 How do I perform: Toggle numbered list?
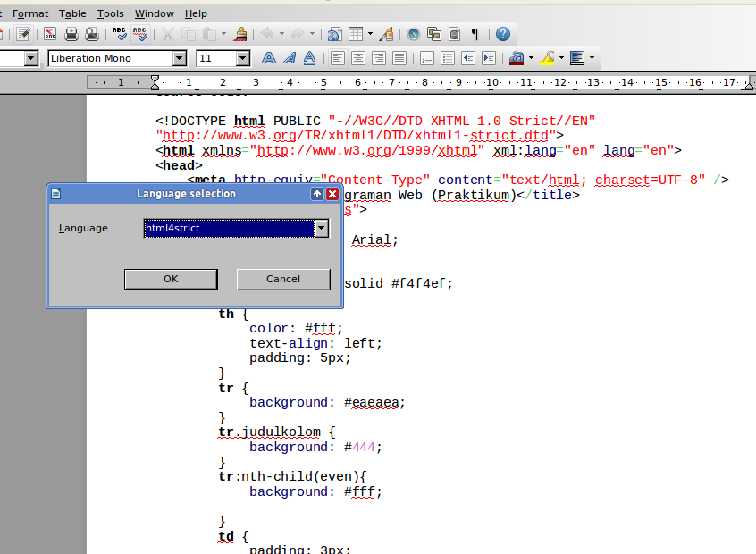[x=427, y=58]
